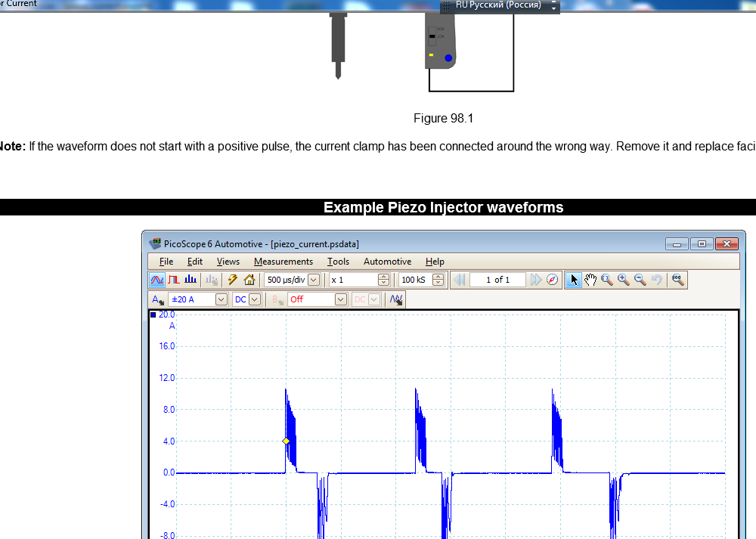
Task: Click the zoom-out magnifier tool
Action: [x=640, y=280]
